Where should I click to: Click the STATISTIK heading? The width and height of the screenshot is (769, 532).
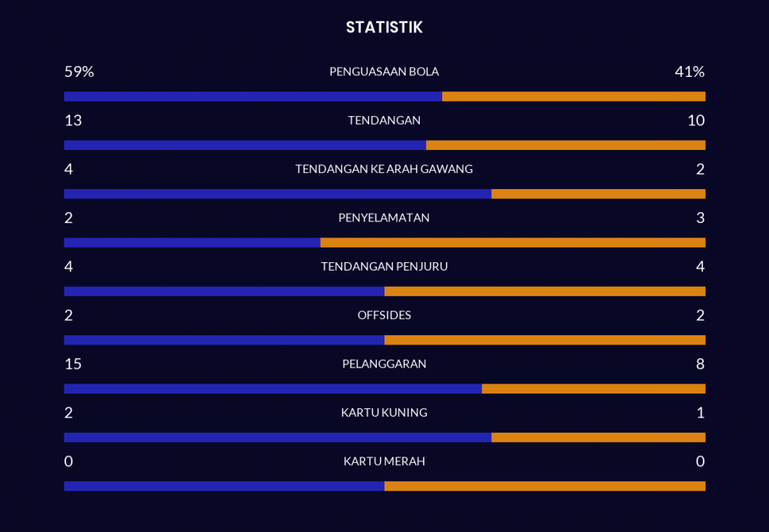click(384, 28)
